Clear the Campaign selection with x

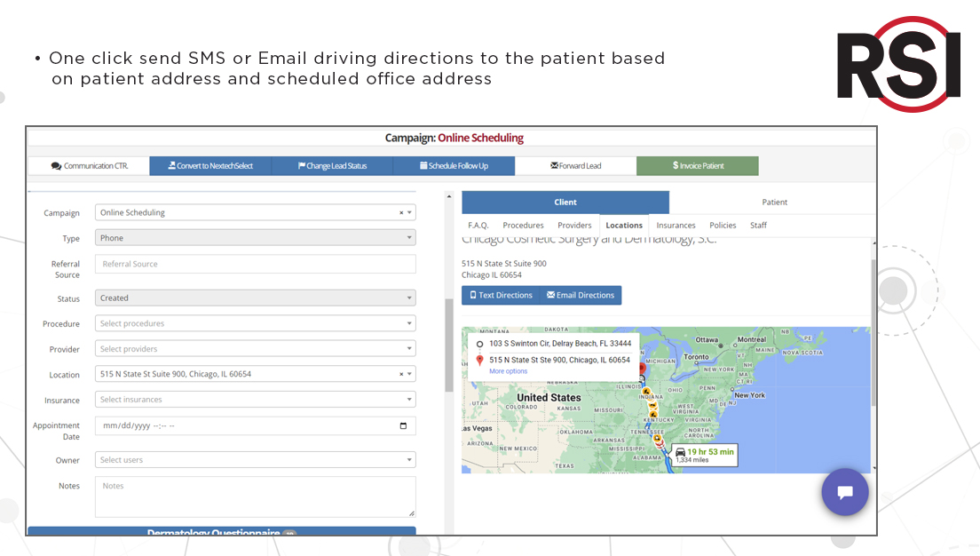pyautogui.click(x=401, y=212)
